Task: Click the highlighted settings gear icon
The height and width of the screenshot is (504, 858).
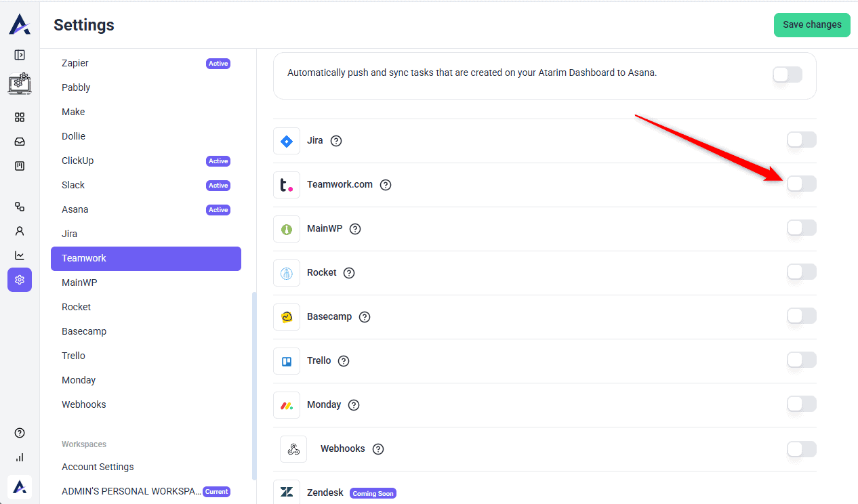Action: (x=20, y=280)
